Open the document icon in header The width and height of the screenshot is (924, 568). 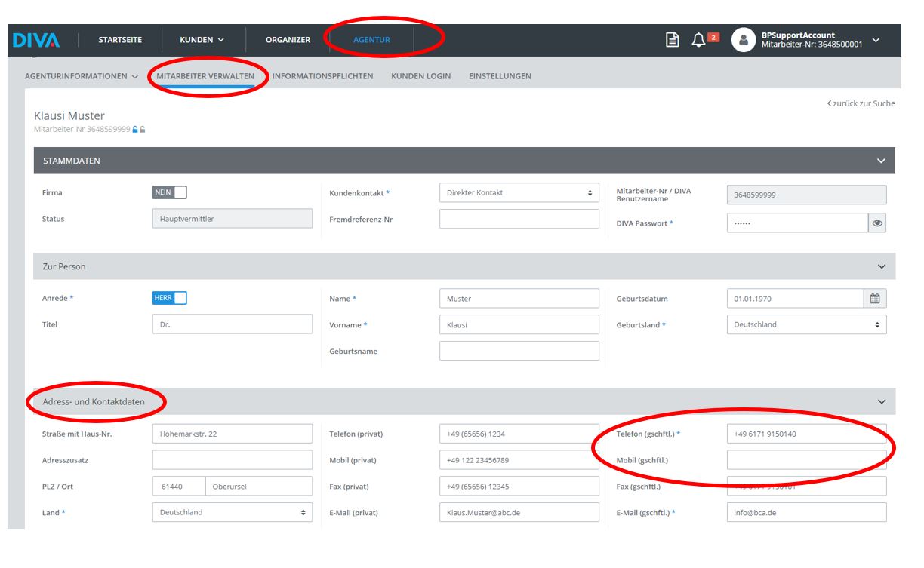pos(672,40)
